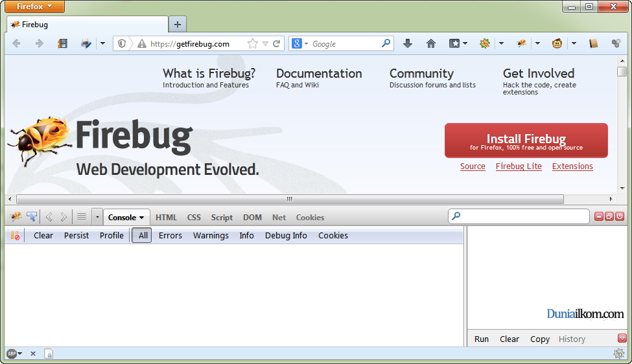Open dropdown beside the toolbar Firebug icon

537,43
